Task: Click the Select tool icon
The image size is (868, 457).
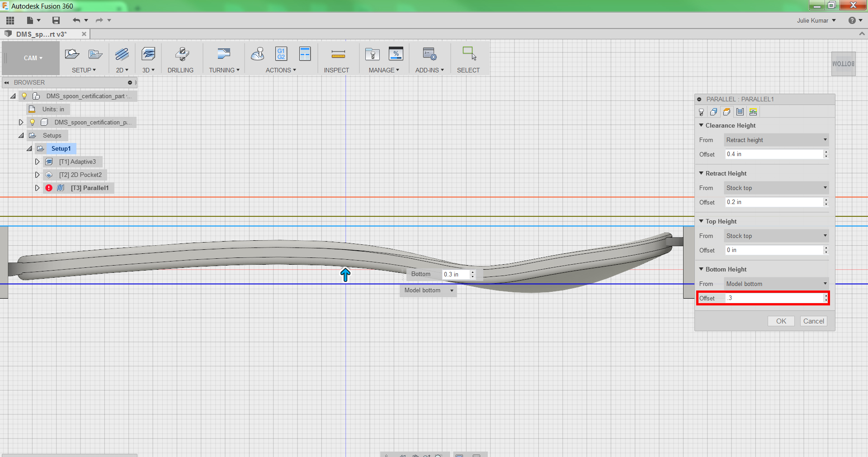Action: pos(469,53)
